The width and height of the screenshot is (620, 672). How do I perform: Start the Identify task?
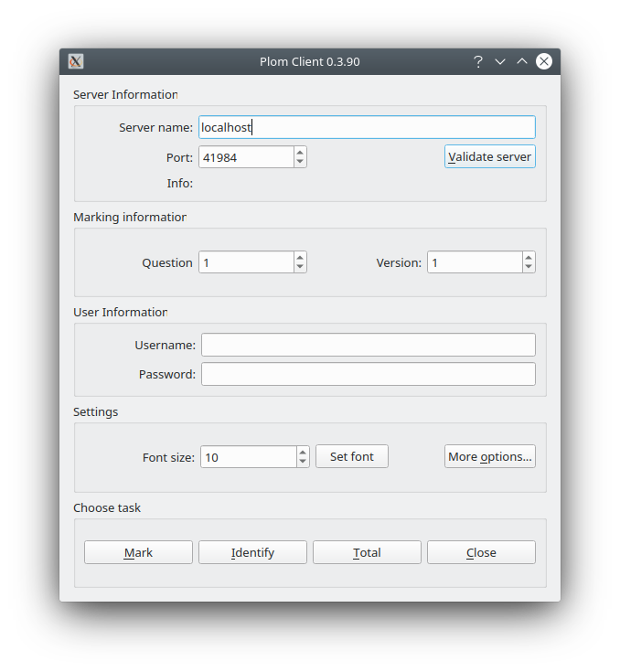[252, 552]
